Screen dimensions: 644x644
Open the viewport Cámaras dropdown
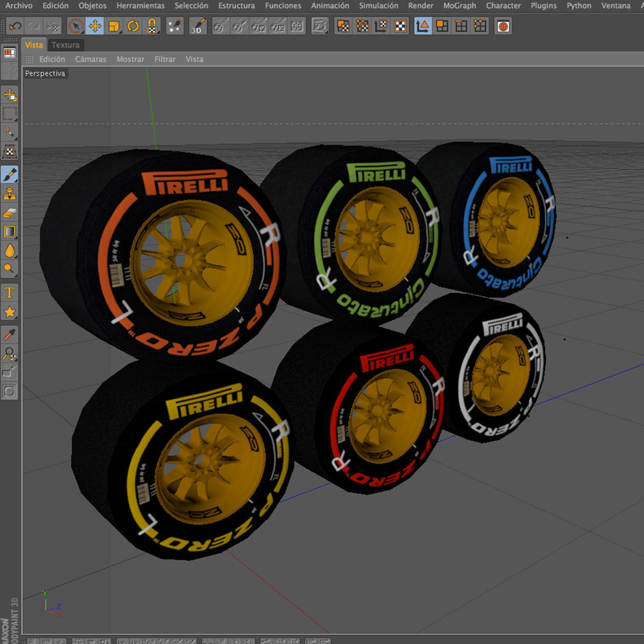[x=91, y=59]
